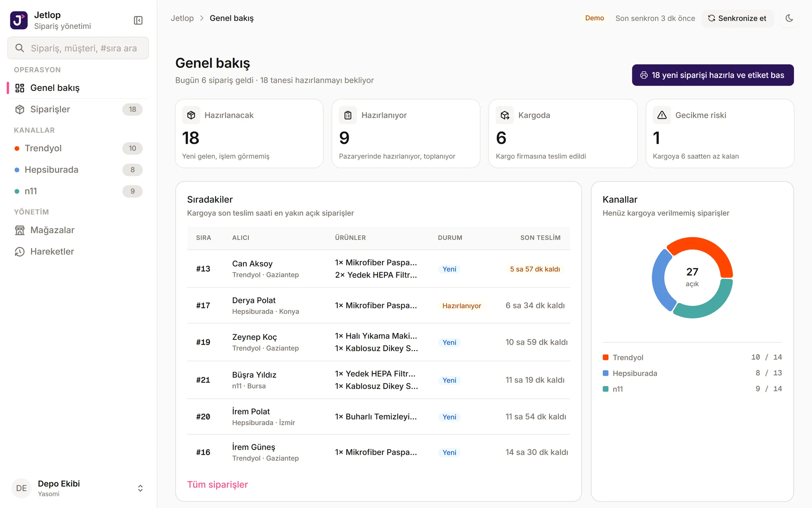Toggle dark mode with moon icon
This screenshot has width=812, height=508.
[x=789, y=18]
